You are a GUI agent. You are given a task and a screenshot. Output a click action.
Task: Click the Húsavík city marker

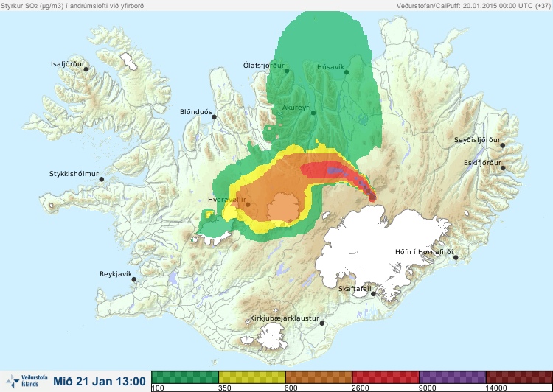click(347, 72)
